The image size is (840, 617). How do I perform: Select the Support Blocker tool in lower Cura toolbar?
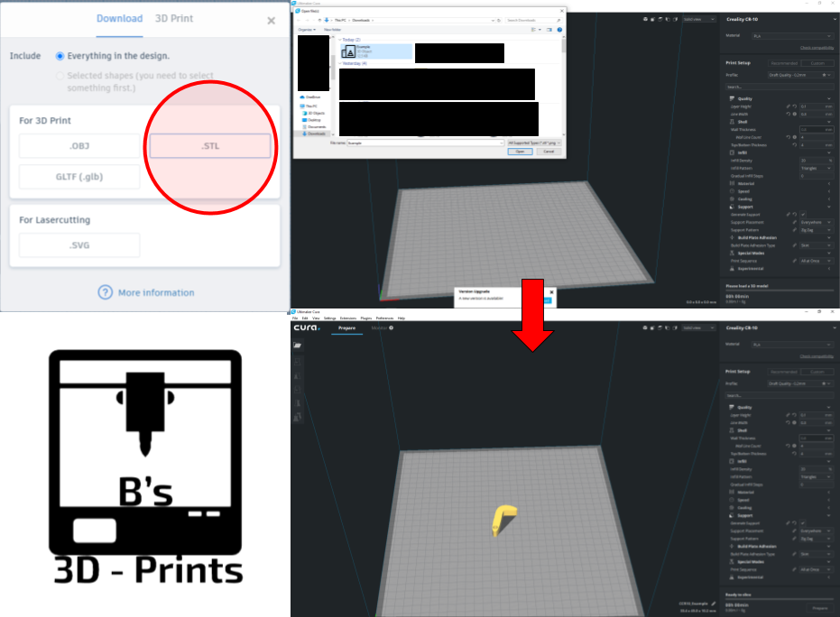point(298,417)
